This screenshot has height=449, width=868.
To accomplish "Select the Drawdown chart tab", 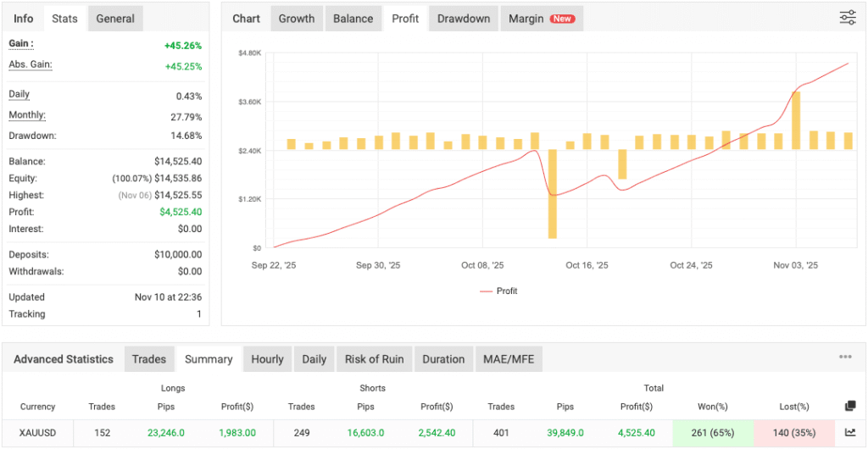I will point(464,19).
